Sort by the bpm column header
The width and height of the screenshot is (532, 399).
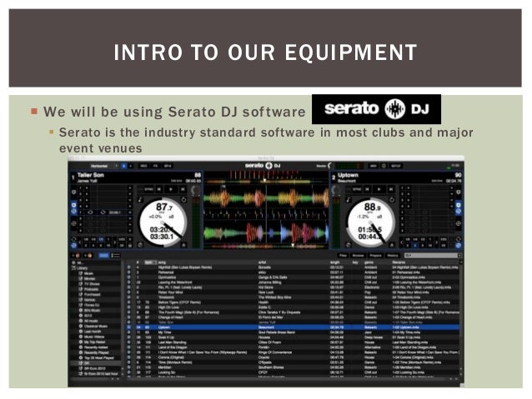150,262
